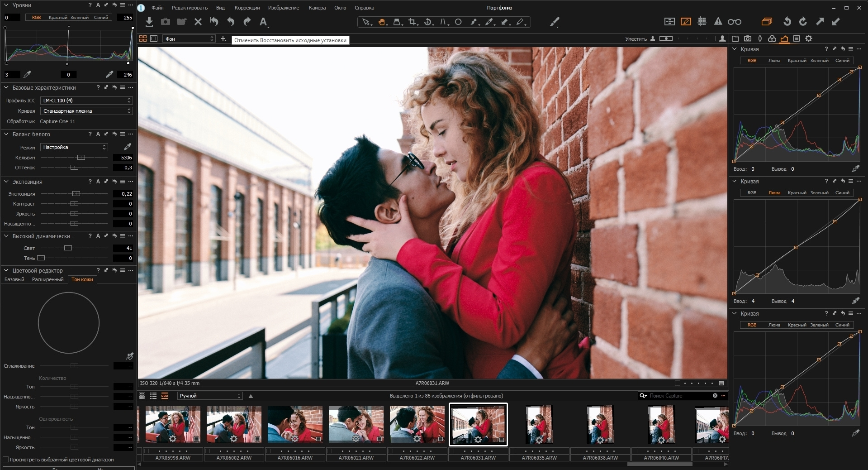Tick checkbox for A7R06002.ARW thumbnail
The width and height of the screenshot is (868, 470).
coord(208,451)
